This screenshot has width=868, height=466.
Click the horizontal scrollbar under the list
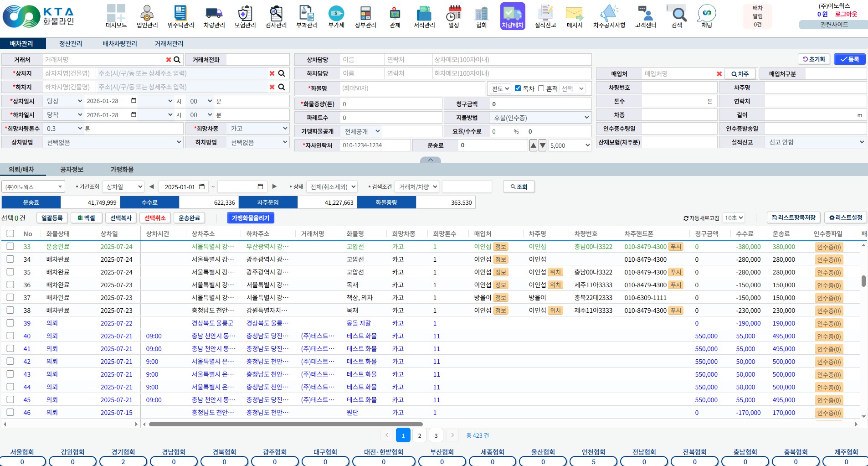click(286, 424)
